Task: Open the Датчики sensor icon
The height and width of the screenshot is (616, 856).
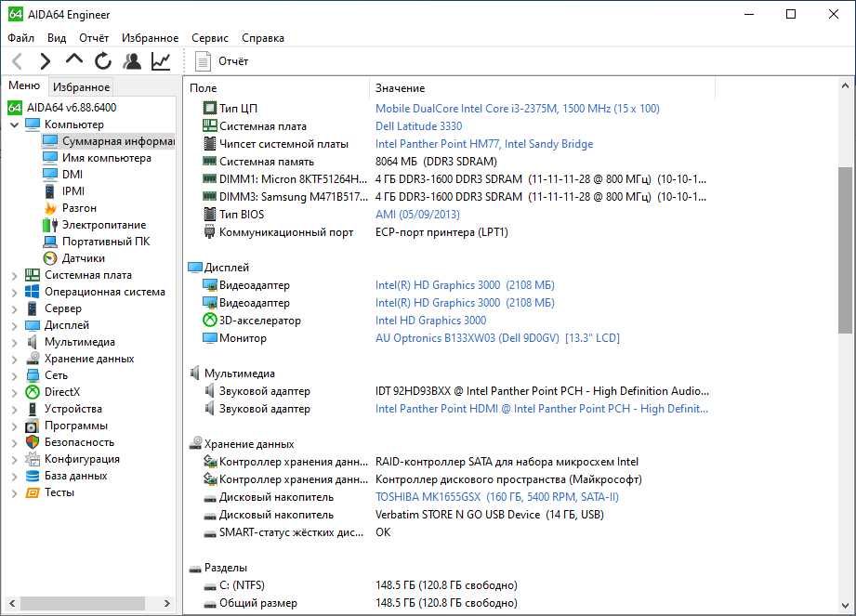Action: pyautogui.click(x=49, y=258)
